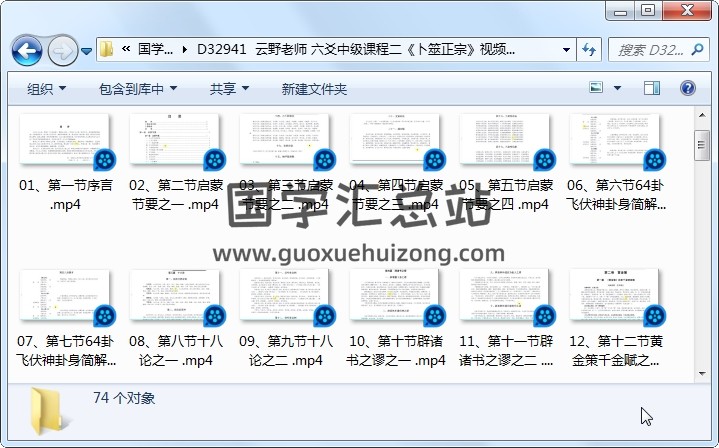Screen dimensions: 719x448
Task: Open the address bar history dropdown
Action: pos(567,49)
